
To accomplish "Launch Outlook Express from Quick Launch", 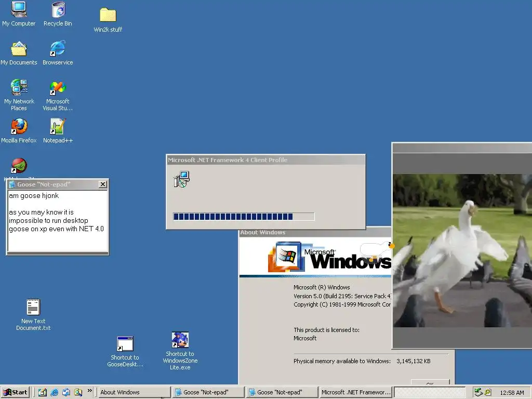I will click(66, 392).
